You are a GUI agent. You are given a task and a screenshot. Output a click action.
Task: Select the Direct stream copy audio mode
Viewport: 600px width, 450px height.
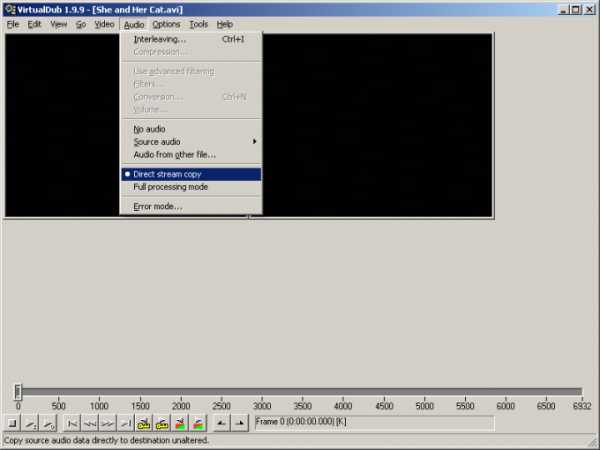click(191, 174)
